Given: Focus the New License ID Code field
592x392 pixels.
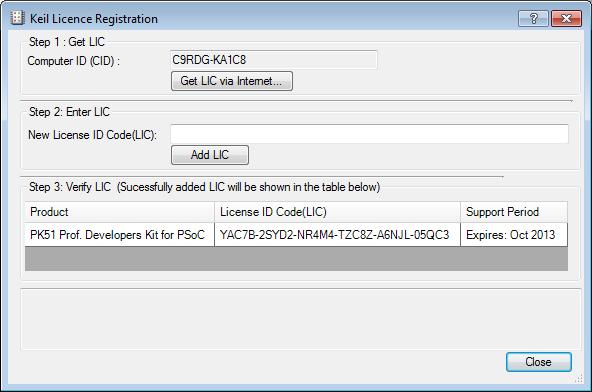Looking at the screenshot, I should 369,134.
